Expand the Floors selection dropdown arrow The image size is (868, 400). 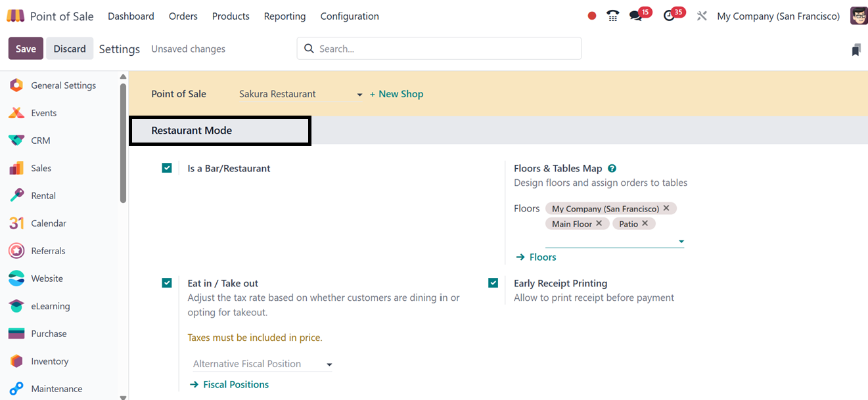click(x=681, y=241)
